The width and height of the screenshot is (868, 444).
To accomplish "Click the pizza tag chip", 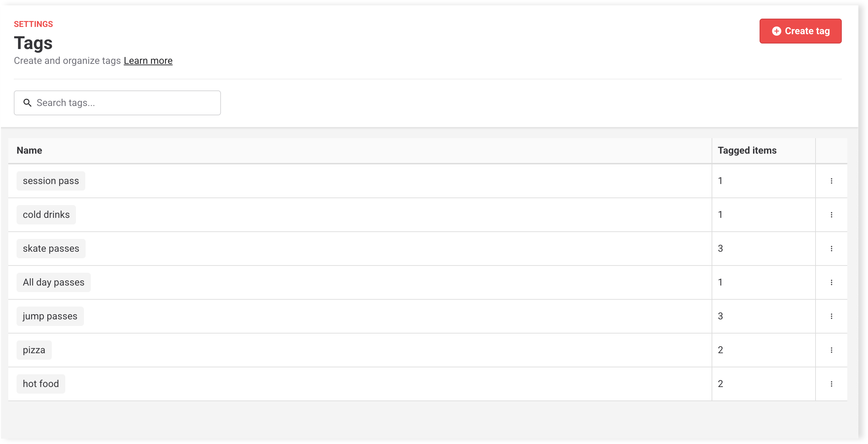I will tap(34, 350).
